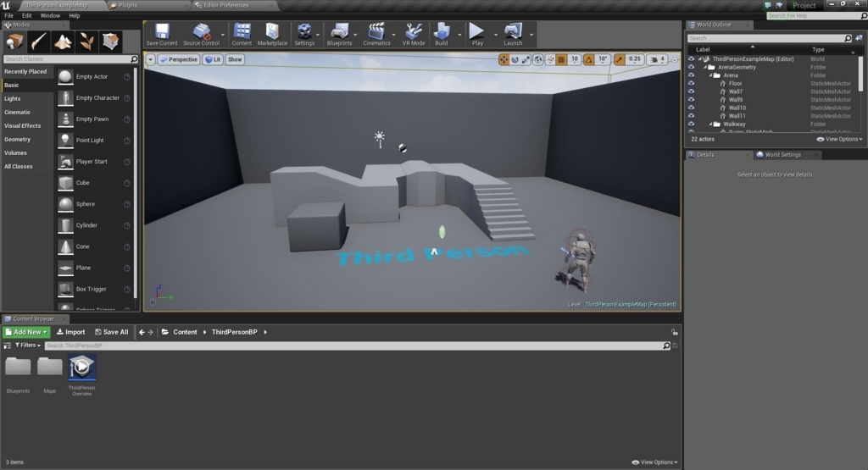
Task: Open the Content toolbar button
Action: coord(242,34)
